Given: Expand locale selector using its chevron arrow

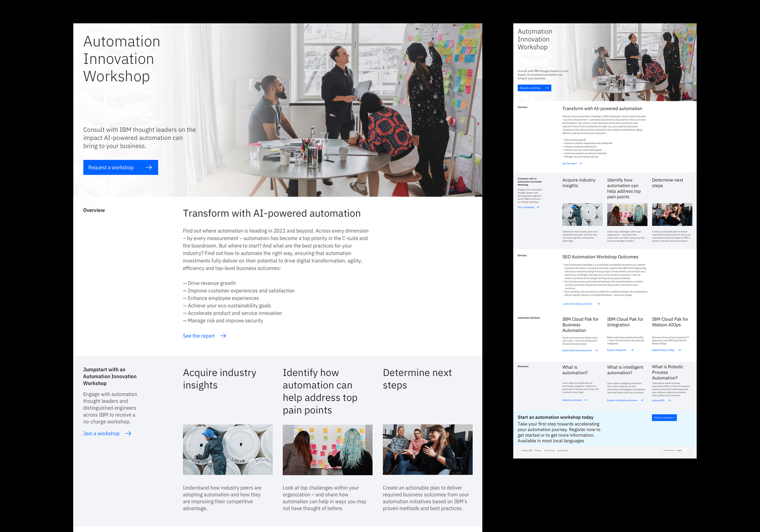Looking at the screenshot, I should (688, 450).
